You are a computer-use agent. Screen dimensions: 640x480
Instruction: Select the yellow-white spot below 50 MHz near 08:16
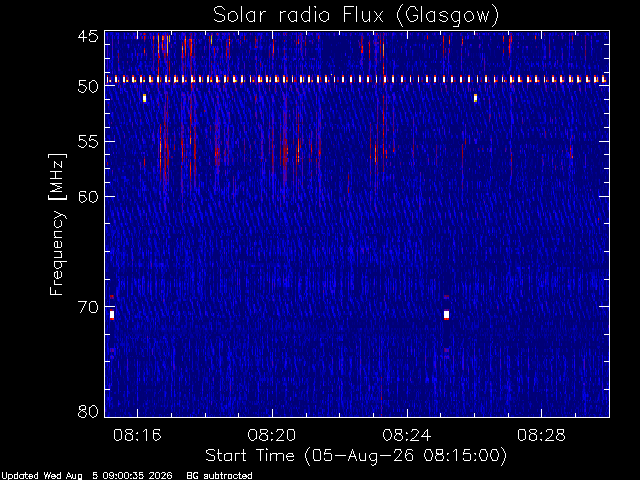point(144,98)
